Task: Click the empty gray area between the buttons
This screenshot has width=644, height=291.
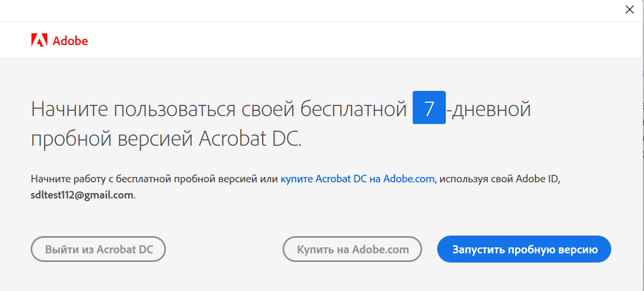Action: (x=224, y=250)
